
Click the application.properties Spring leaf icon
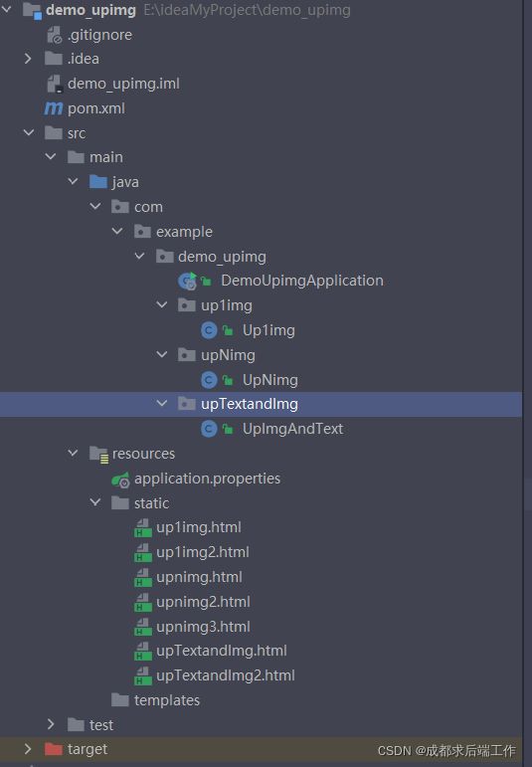point(120,479)
